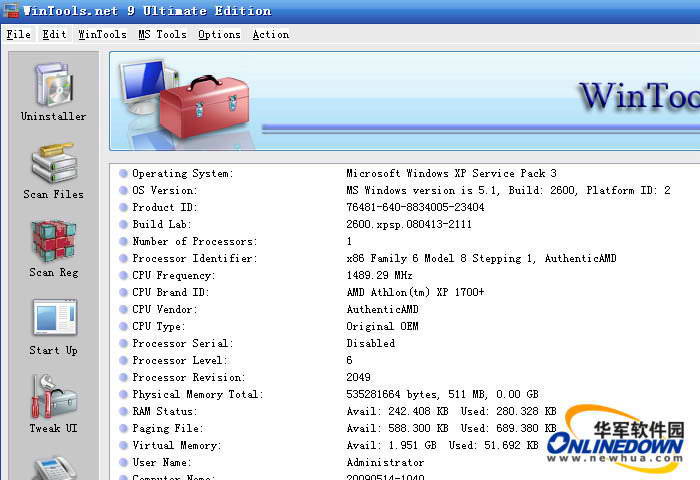Click the Processor Identifier label

[x=195, y=258]
